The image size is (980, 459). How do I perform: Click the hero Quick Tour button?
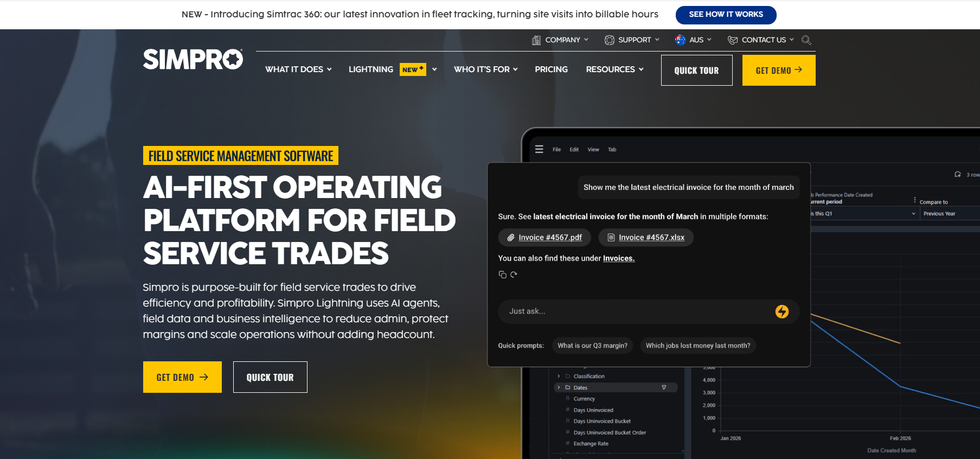270,377
